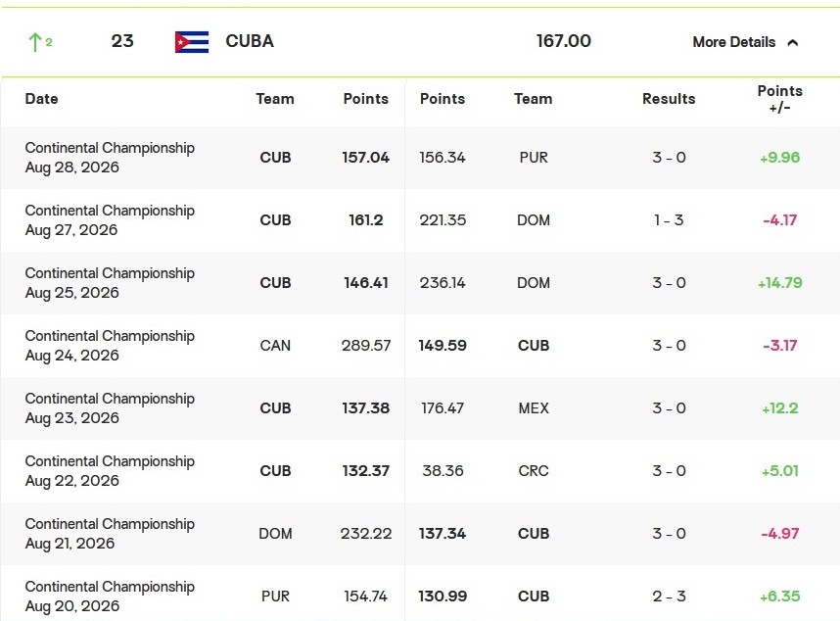Click the Points +/- column header
Screen dimensions: 840x621
click(x=780, y=99)
